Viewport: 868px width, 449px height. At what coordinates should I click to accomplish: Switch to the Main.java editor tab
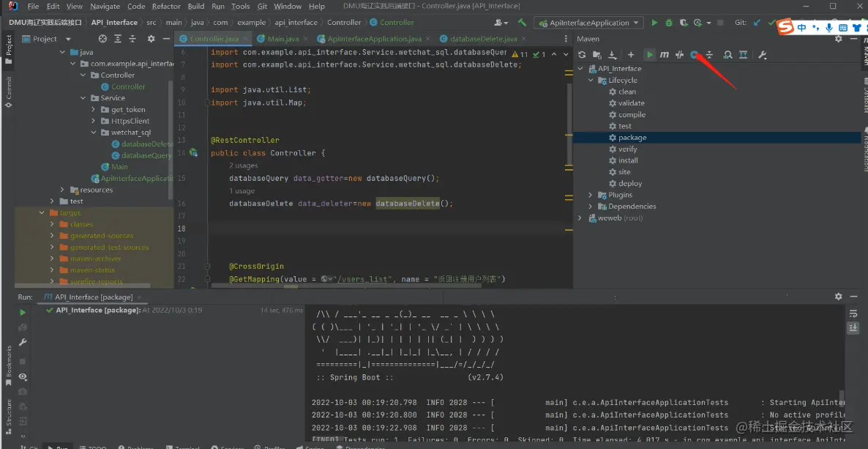click(x=283, y=39)
